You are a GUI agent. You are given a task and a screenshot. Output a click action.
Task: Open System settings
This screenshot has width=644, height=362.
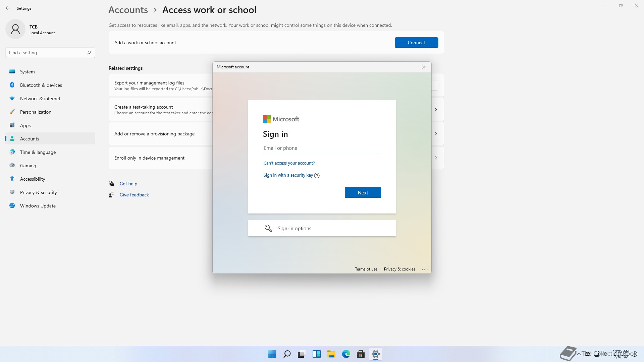pyautogui.click(x=50, y=72)
